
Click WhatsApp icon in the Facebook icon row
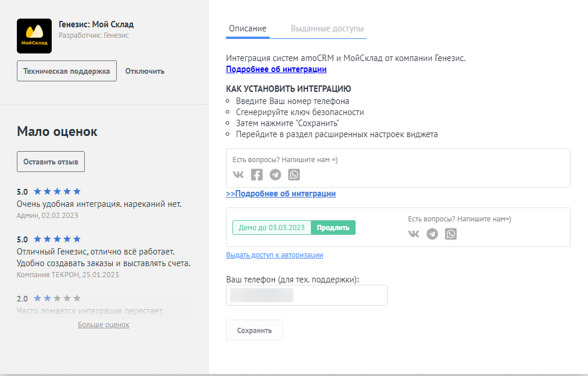(294, 175)
